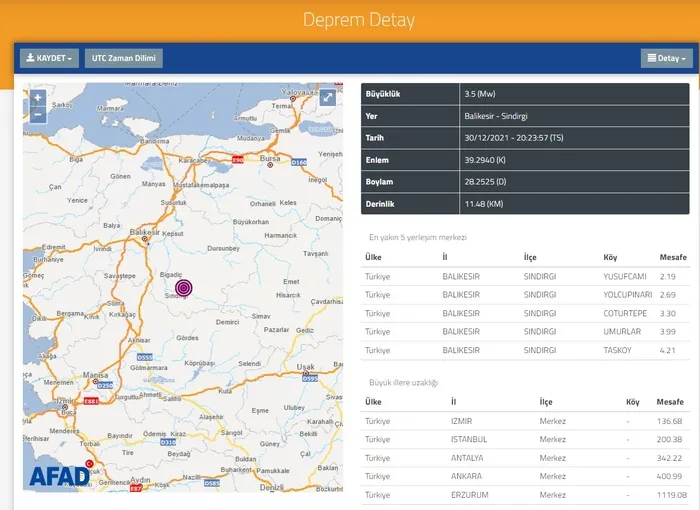This screenshot has width=700, height=510.
Task: Toggle the UTC Zaman Dilimi button
Action: tap(123, 58)
